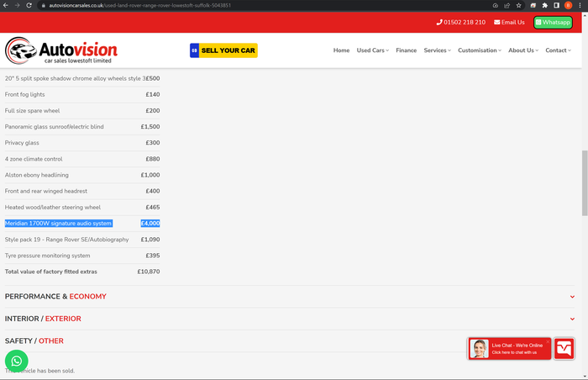588x380 pixels.
Task: Open the red live chat widget icon
Action: pos(564,349)
